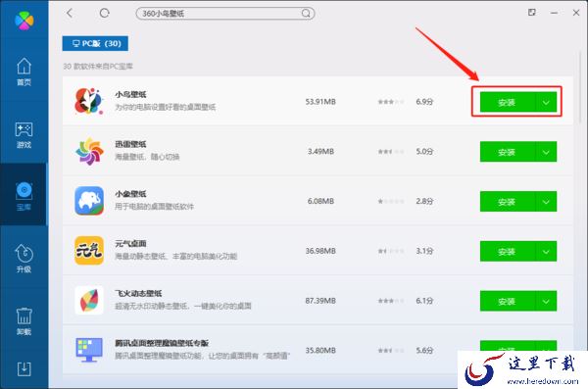Click the 3.1分 score text
This screenshot has width=588, height=389.
tap(424, 251)
